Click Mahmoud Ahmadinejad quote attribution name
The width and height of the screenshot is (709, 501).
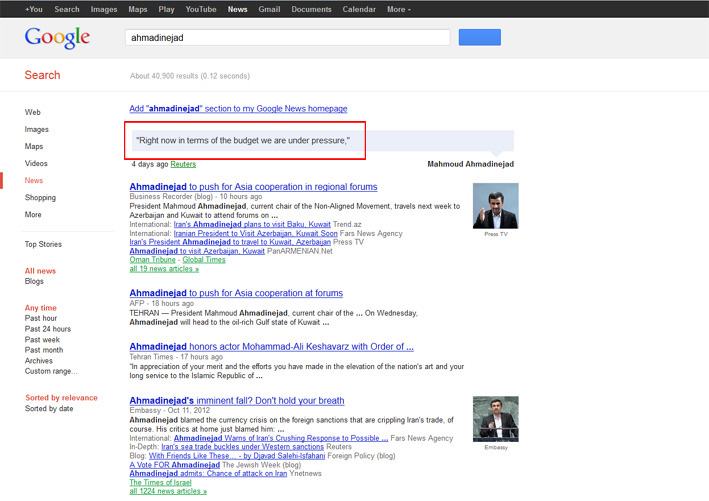(x=471, y=164)
